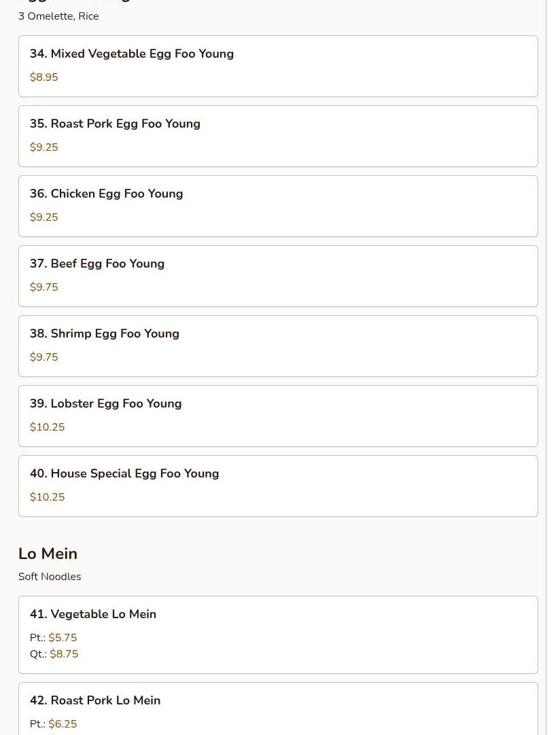
Task: Choose Roast Pork Lo Mein item
Action: pyautogui.click(x=278, y=709)
